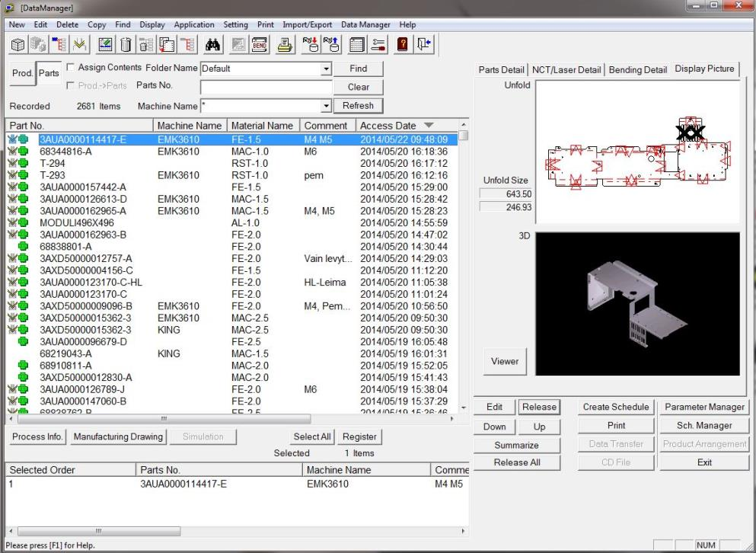Open the Parameter Manager
This screenshot has height=553, width=756.
704,407
